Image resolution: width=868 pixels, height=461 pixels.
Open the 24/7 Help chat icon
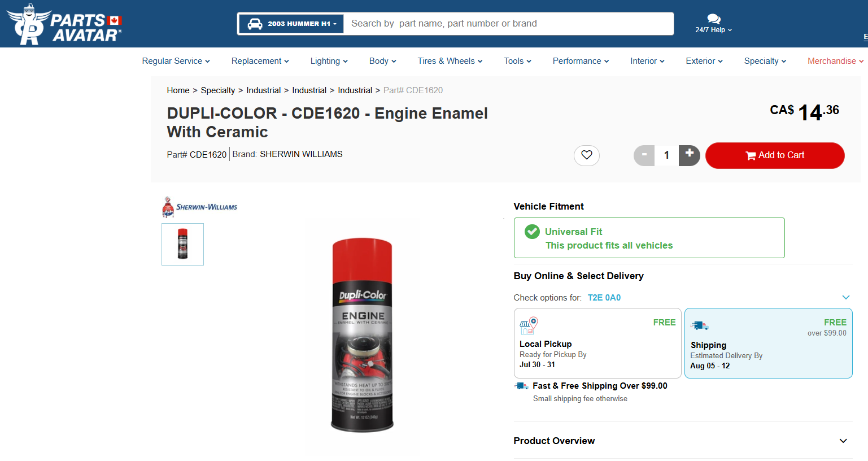point(713,19)
